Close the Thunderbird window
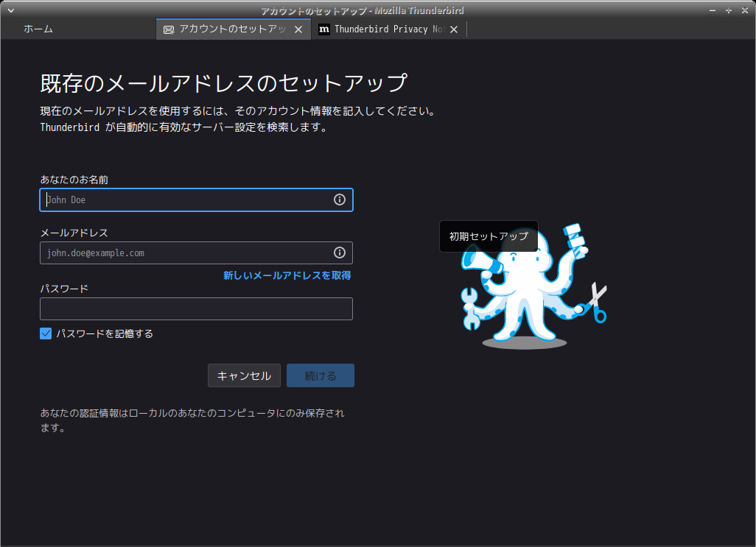Image resolution: width=756 pixels, height=547 pixels. point(744,10)
